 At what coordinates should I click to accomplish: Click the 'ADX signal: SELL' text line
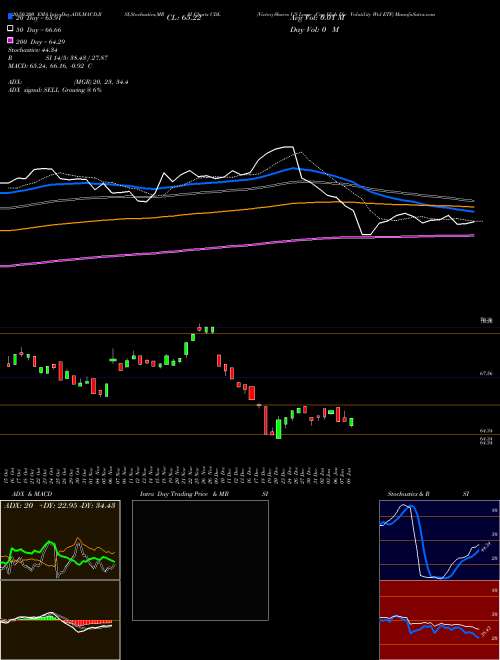pos(55,90)
